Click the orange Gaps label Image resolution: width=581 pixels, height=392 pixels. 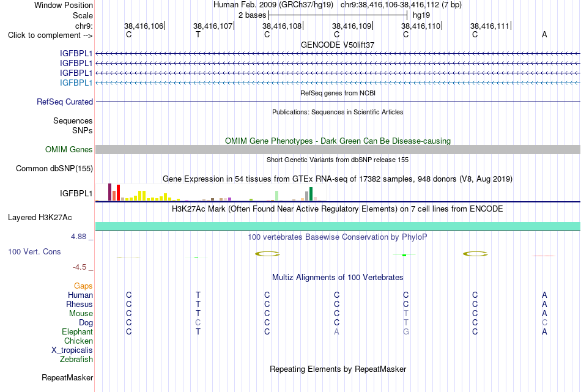pos(83,286)
